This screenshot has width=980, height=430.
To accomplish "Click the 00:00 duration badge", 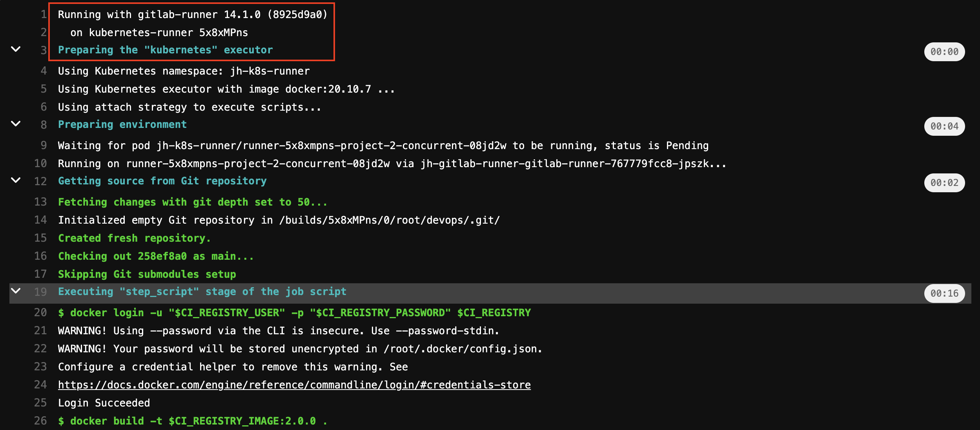I will (x=944, y=51).
